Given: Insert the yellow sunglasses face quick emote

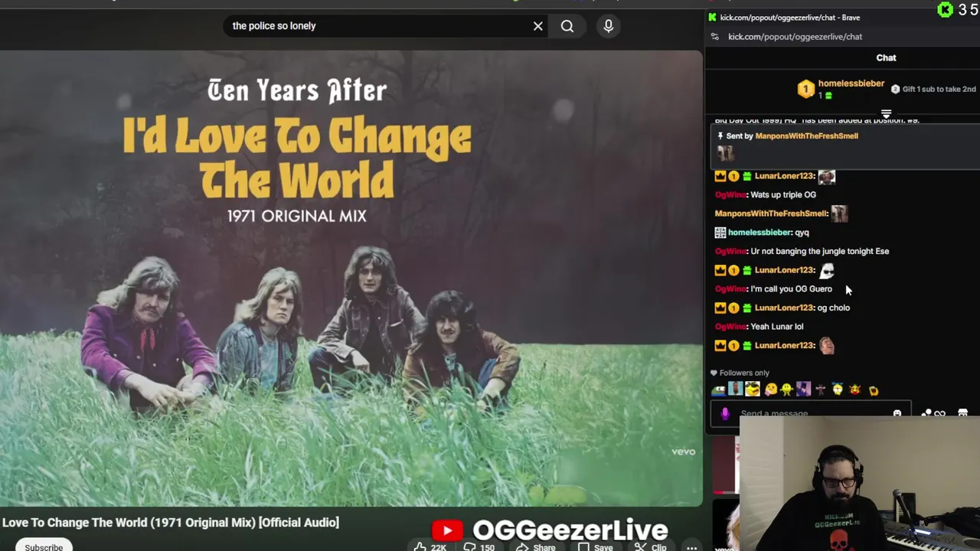Looking at the screenshot, I should (753, 390).
